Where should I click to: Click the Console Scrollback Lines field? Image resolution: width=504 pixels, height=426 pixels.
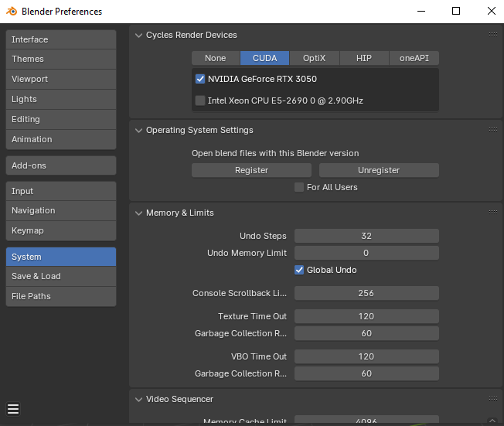[x=366, y=293]
